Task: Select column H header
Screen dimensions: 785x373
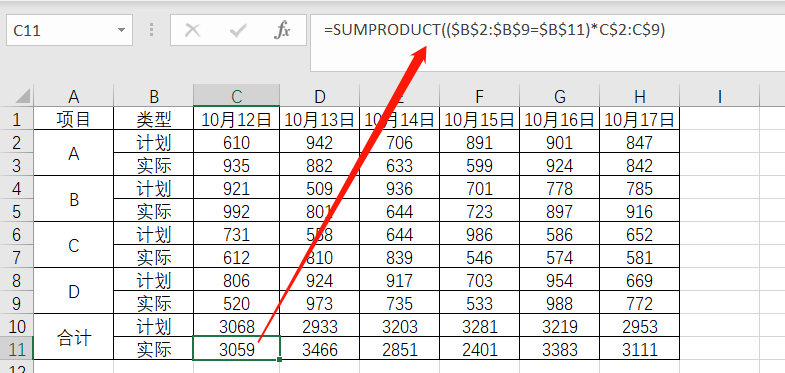Action: click(x=639, y=96)
